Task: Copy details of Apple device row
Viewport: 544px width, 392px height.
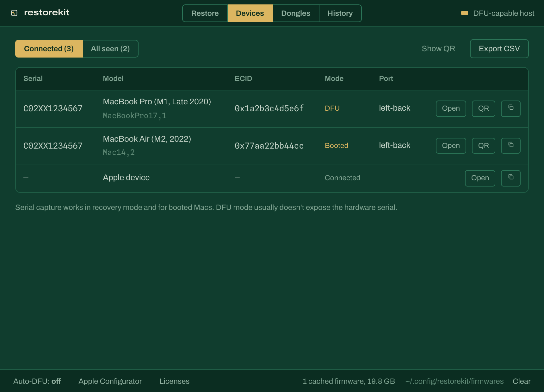Action: point(511,178)
